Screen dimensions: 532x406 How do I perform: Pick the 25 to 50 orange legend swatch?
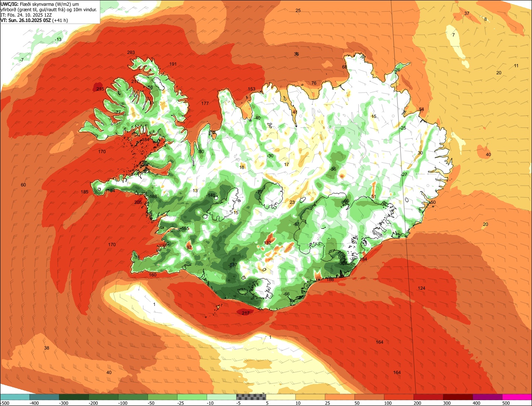pos(340,397)
